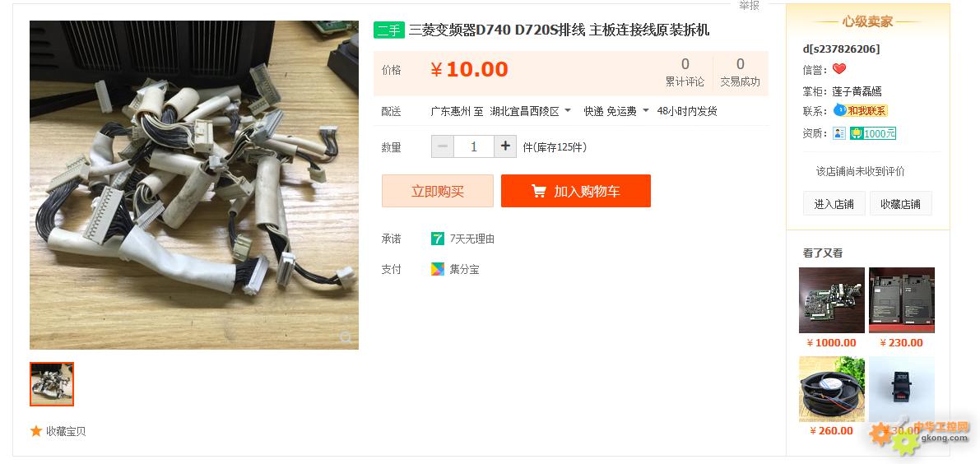The image size is (980, 464).
Task: Click the green 1000元 deposit badge
Action: tap(873, 133)
